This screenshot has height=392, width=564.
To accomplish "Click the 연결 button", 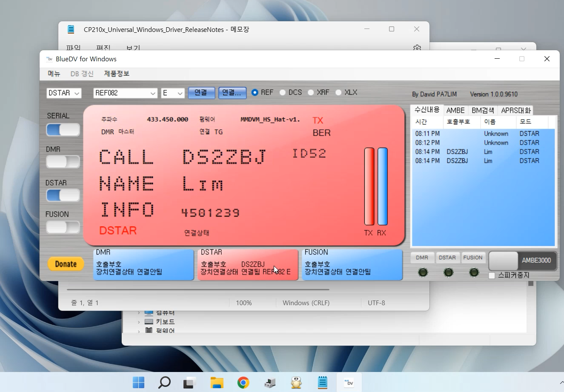I will 201,93.
